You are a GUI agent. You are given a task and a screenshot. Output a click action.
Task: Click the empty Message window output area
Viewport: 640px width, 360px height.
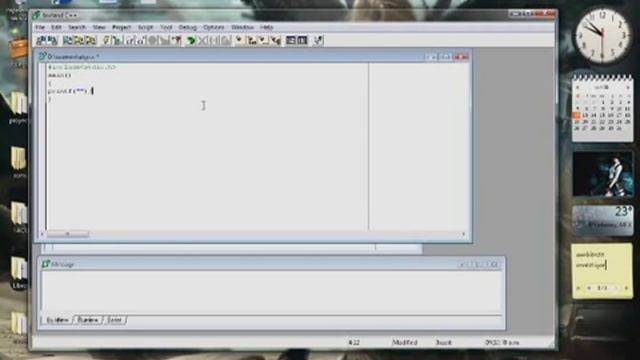[x=271, y=292]
